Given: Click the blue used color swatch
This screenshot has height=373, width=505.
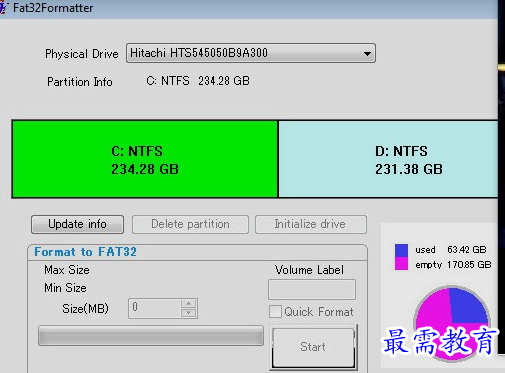Looking at the screenshot, I should [401, 250].
